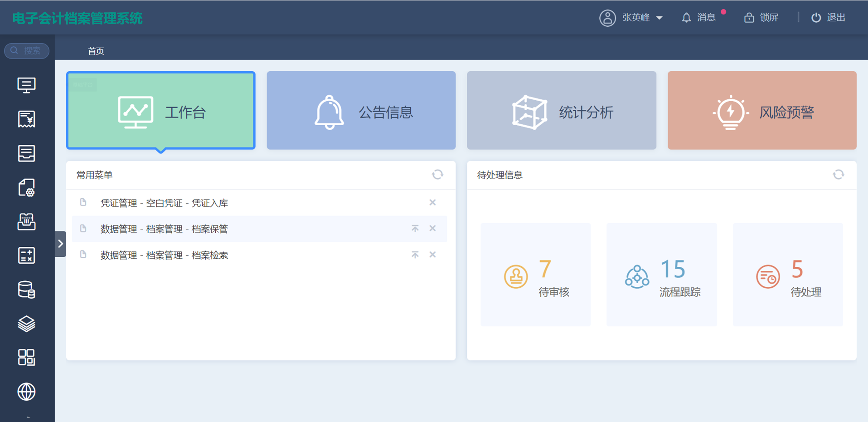Open the monitor display sidebar icon
Viewport: 868px width, 422px height.
click(x=26, y=85)
